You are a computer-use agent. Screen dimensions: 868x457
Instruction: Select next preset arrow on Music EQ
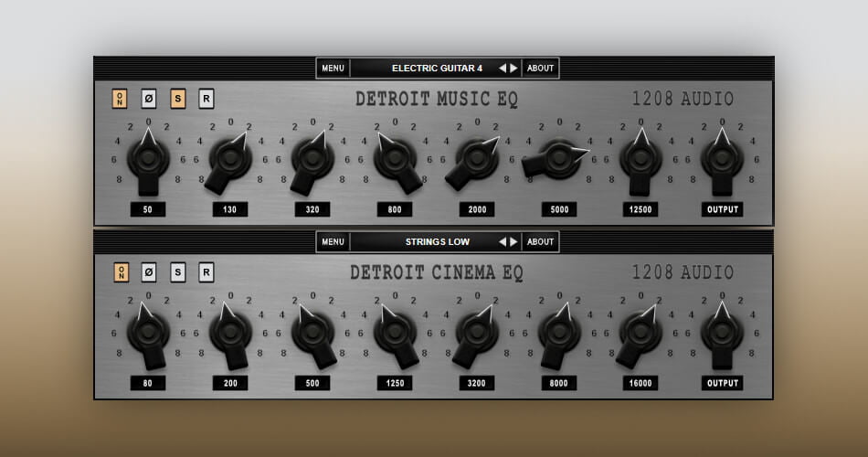513,69
